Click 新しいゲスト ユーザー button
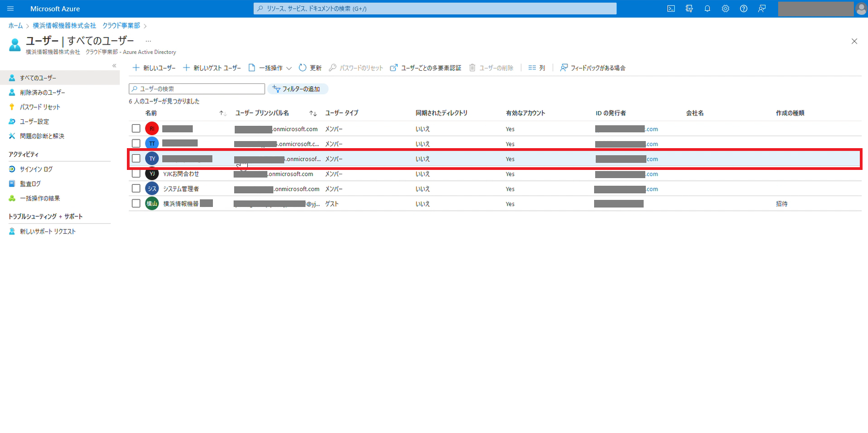Image resolution: width=868 pixels, height=433 pixels. [x=212, y=68]
